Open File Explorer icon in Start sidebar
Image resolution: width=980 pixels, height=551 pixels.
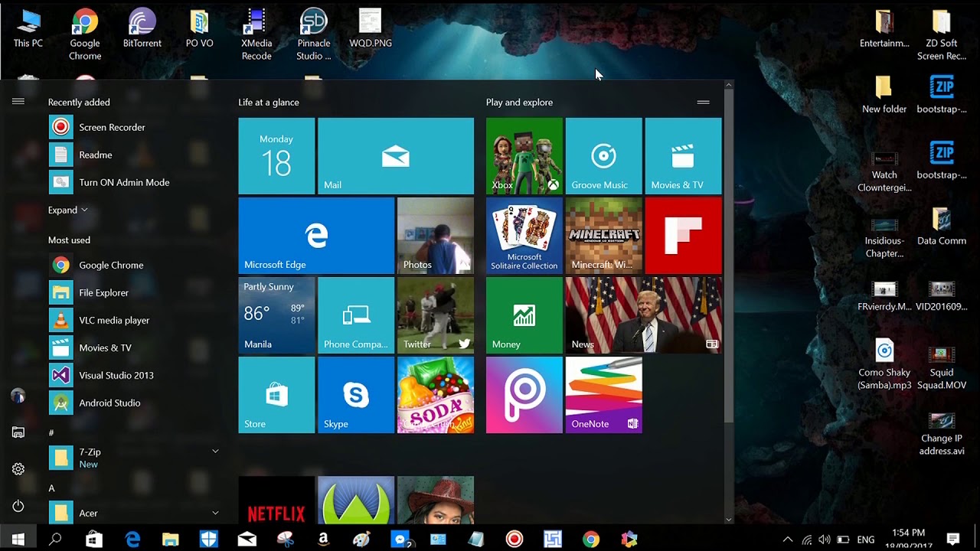[18, 432]
